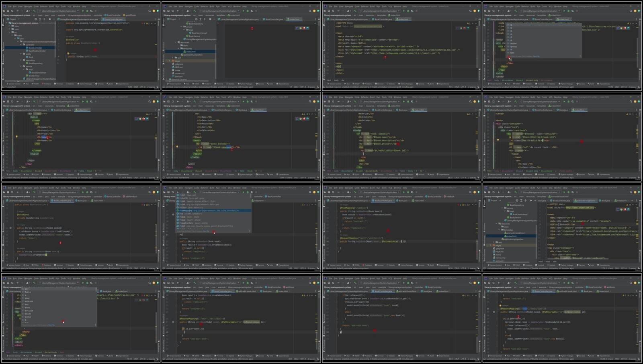Open Terminal tool window in BookRestController frame
Viewport: 643px width, 364px height.
tap(59, 84)
